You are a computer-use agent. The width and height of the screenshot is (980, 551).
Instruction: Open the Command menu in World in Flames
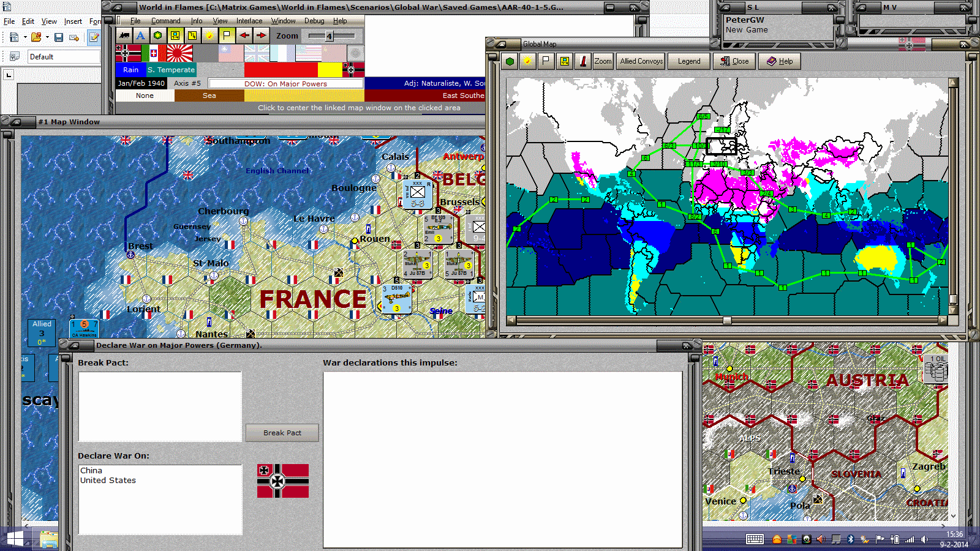[x=165, y=21]
